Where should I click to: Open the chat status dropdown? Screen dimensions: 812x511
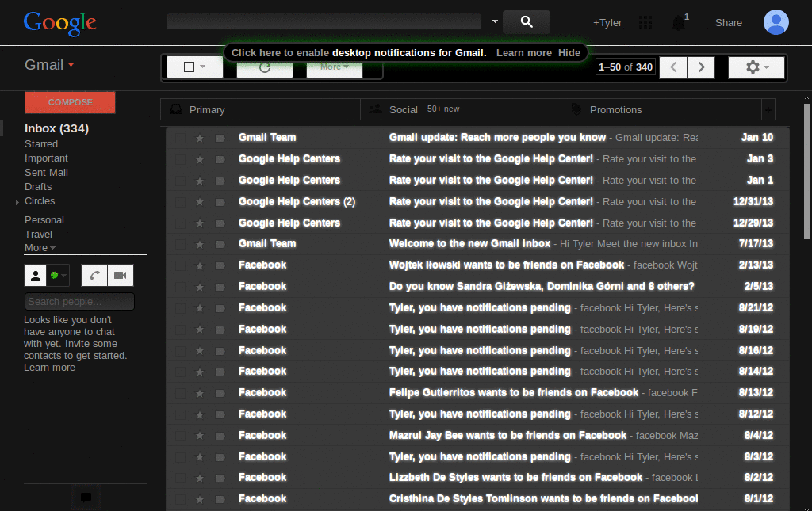(x=57, y=275)
